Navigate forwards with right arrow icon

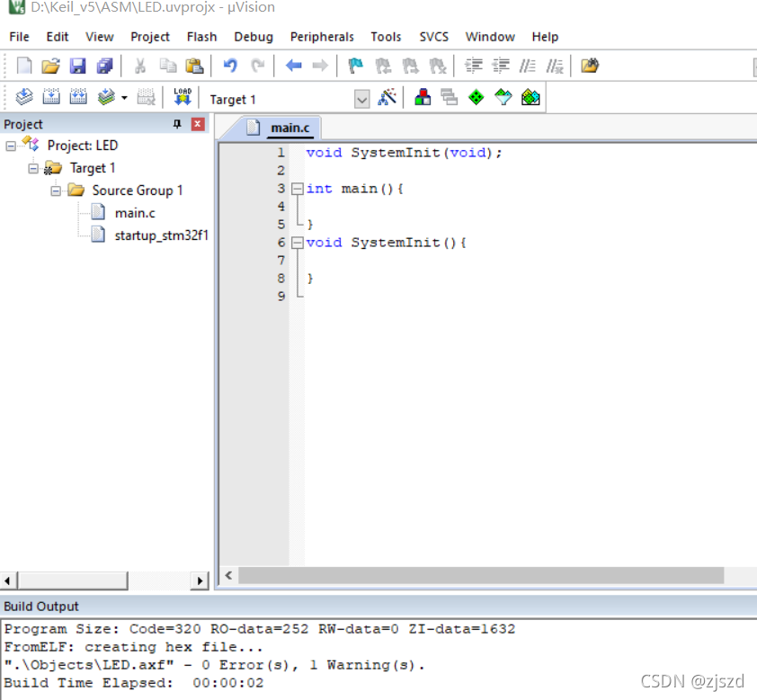[320, 65]
